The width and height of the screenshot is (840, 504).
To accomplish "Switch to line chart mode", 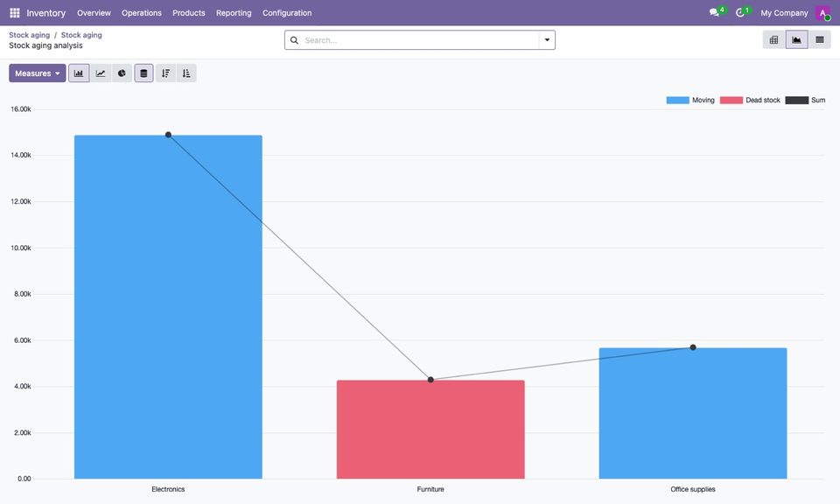I will coord(100,73).
